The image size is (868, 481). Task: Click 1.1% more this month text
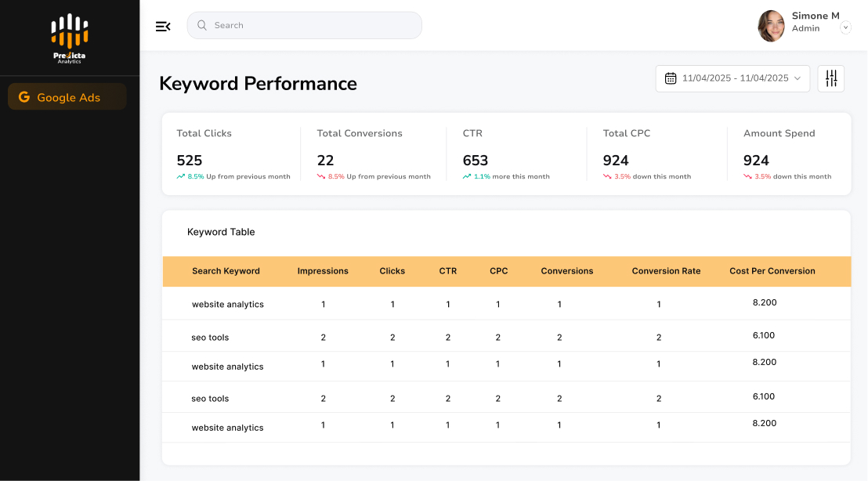tap(512, 176)
